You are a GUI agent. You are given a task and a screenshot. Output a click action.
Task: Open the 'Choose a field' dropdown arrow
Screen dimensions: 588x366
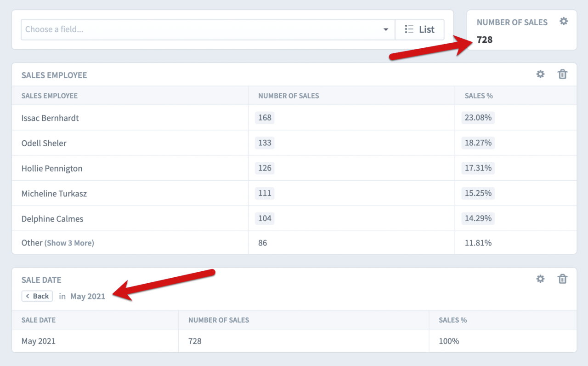click(x=386, y=29)
